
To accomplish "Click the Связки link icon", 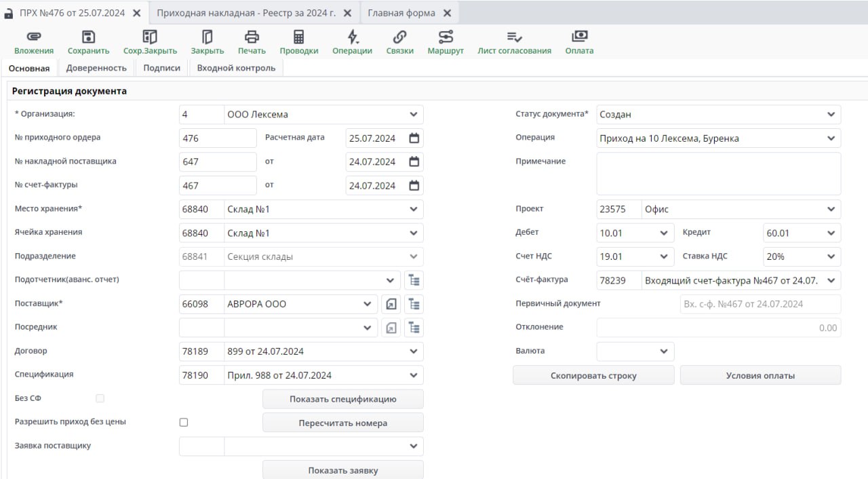I will (x=399, y=37).
